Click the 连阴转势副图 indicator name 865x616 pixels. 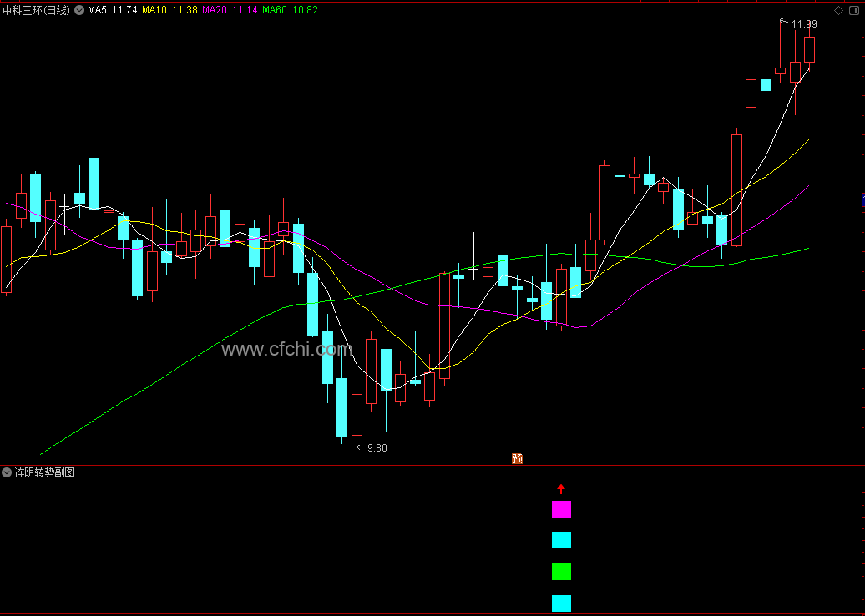tap(45, 472)
